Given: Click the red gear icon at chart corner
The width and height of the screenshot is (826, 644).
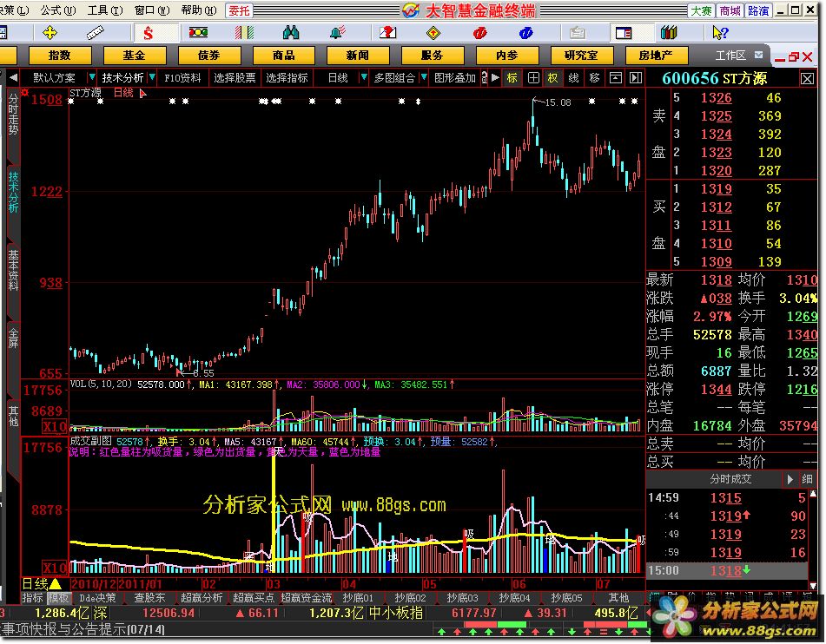Looking at the screenshot, I should (25, 93).
